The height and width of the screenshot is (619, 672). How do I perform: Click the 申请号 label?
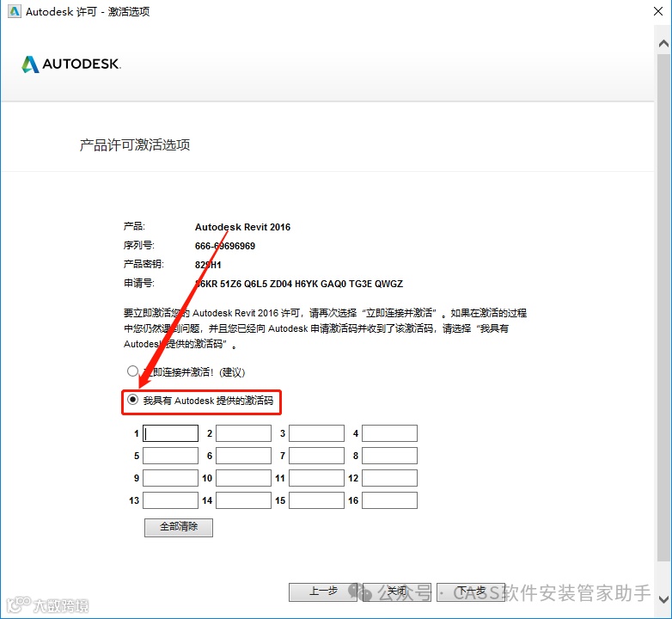click(139, 283)
